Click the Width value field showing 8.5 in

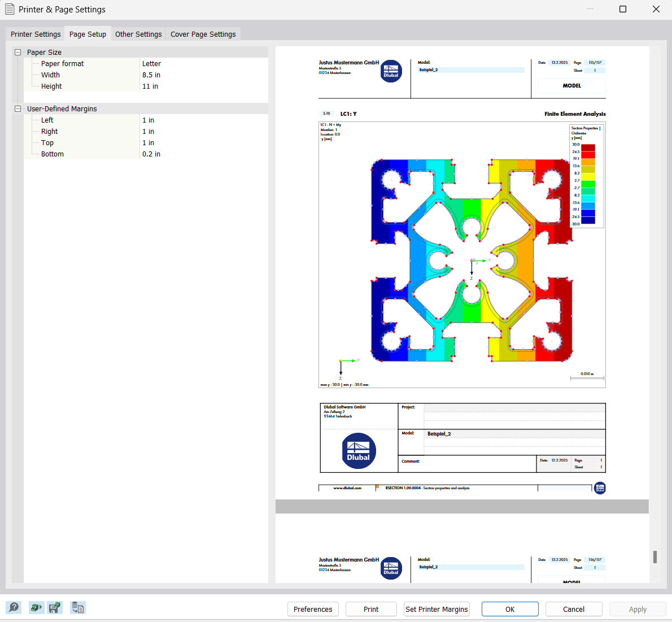coord(198,75)
